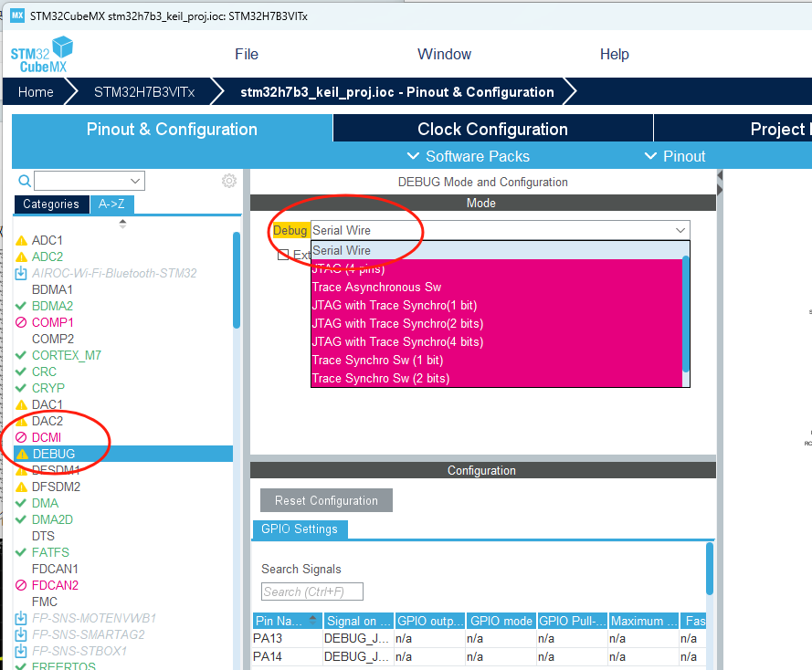Toggle the partially hidden Ext checkbox
Viewport: 812px width, 670px height.
click(x=283, y=255)
